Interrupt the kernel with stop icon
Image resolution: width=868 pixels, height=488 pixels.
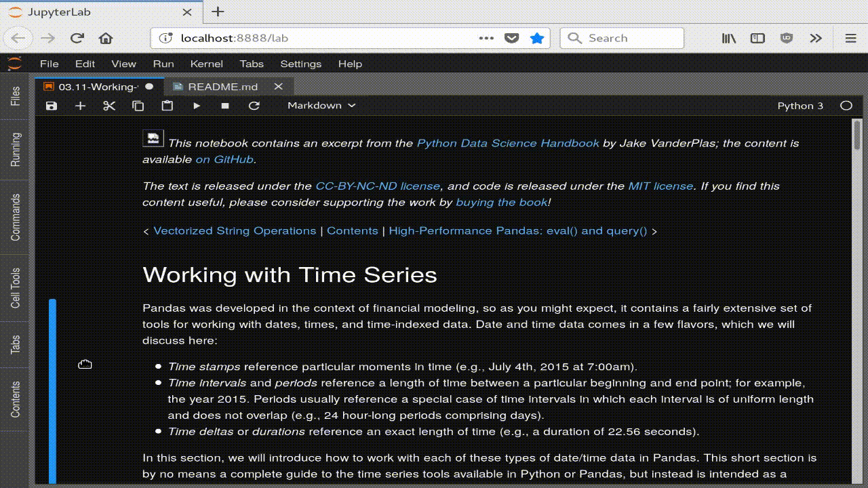pos(225,106)
